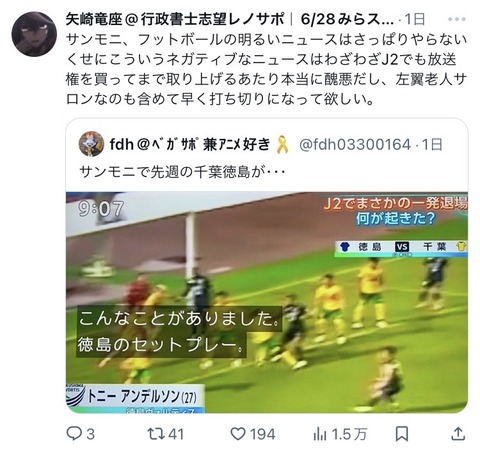Click the view count 1.5万
The image size is (480, 449).
click(x=349, y=434)
